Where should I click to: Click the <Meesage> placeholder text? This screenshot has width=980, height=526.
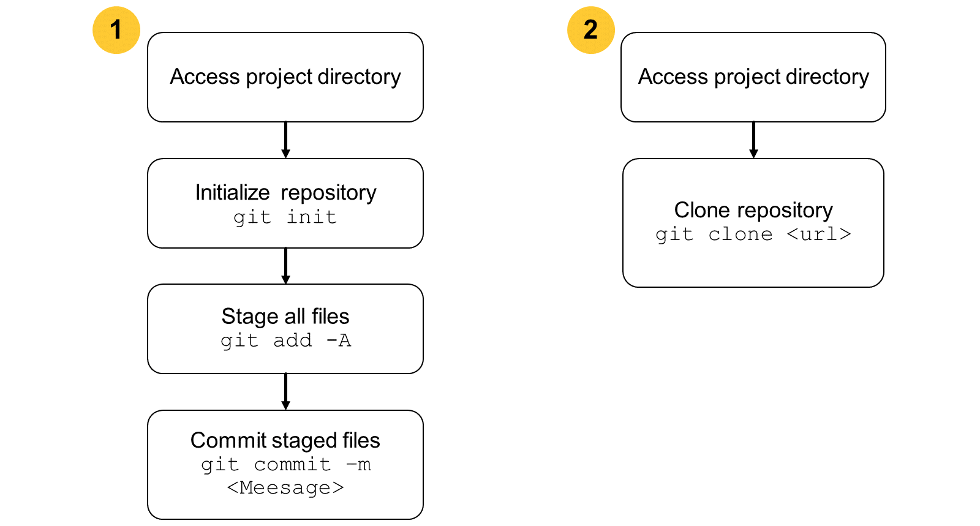coord(285,487)
